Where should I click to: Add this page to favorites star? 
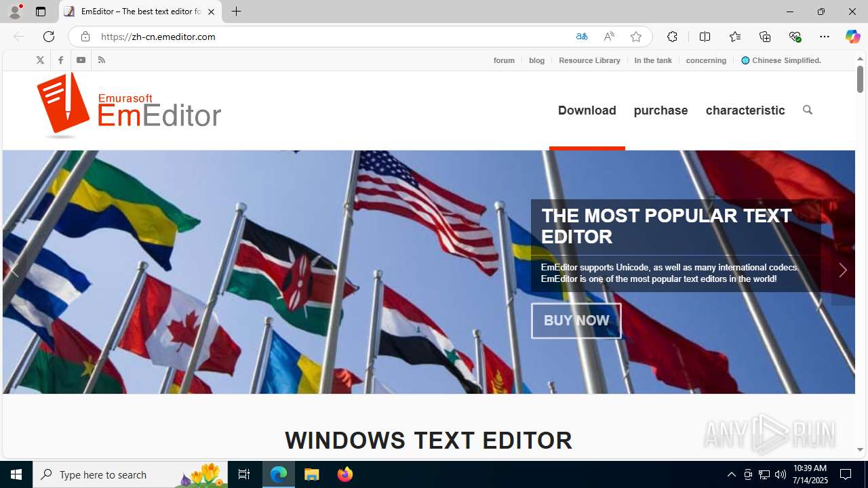tap(636, 37)
